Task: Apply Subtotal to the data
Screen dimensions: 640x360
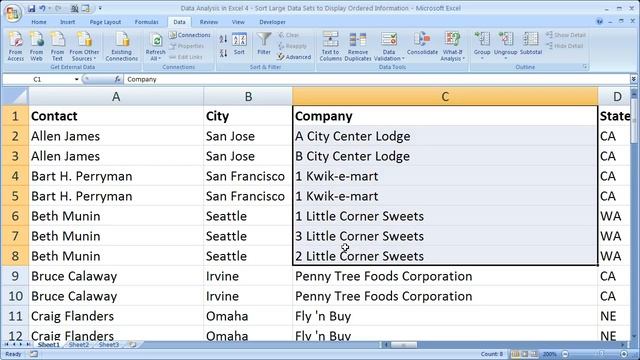Action: click(x=531, y=44)
